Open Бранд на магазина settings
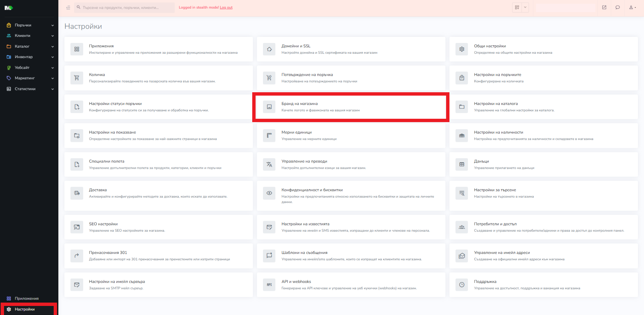 click(351, 107)
